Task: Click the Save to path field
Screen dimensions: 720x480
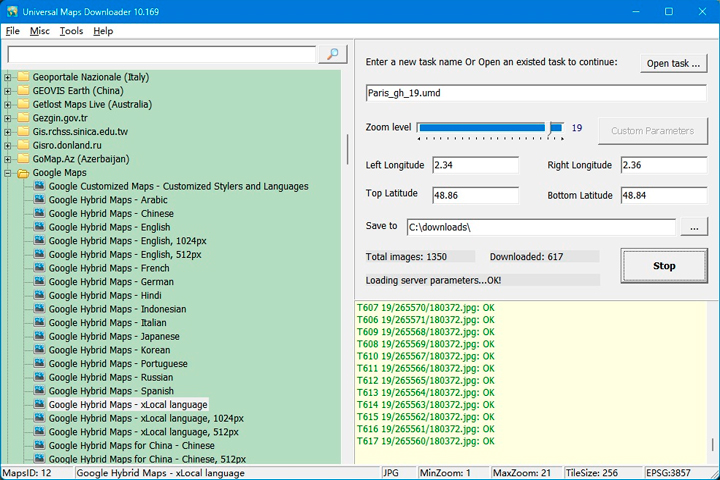Action: point(541,227)
